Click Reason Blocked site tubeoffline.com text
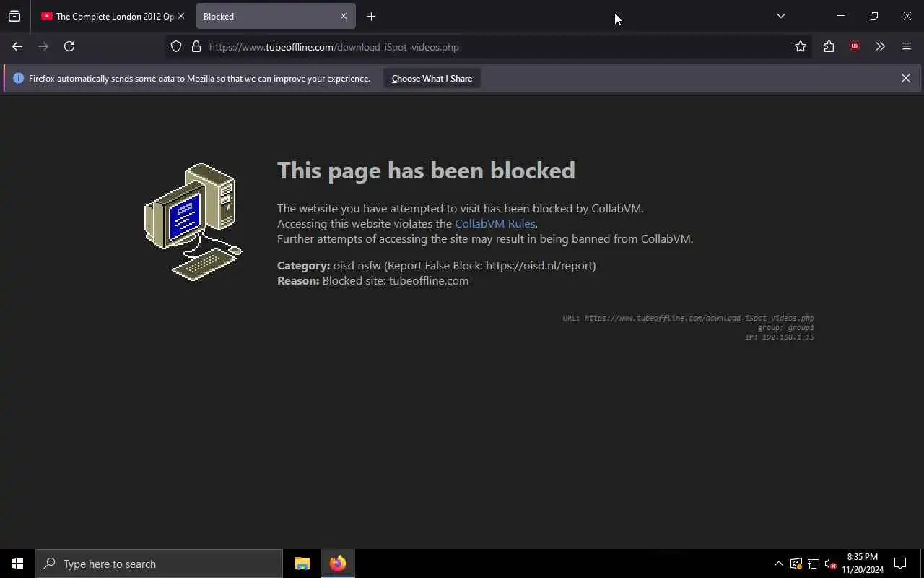 (372, 280)
